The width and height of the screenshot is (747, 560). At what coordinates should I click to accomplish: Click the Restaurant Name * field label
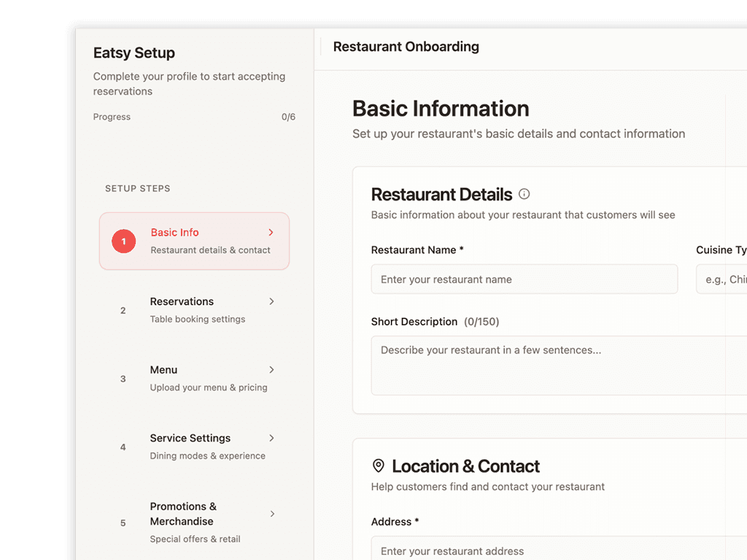[417, 250]
